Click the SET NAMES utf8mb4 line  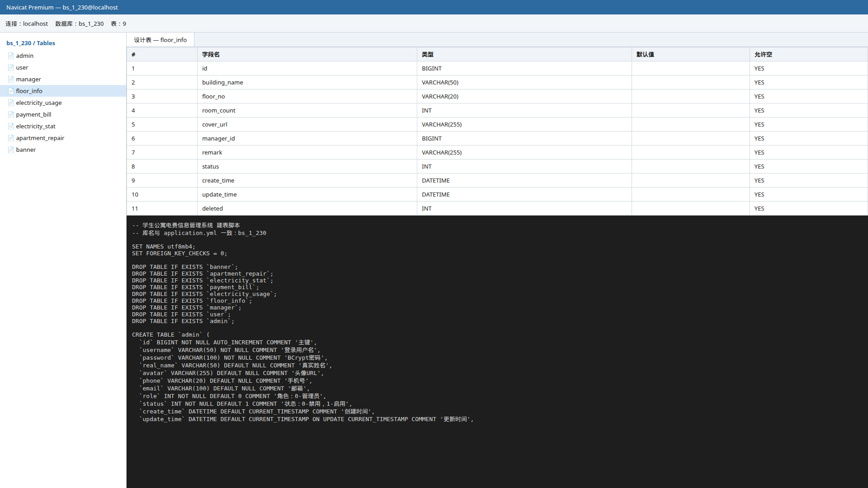coord(164,247)
